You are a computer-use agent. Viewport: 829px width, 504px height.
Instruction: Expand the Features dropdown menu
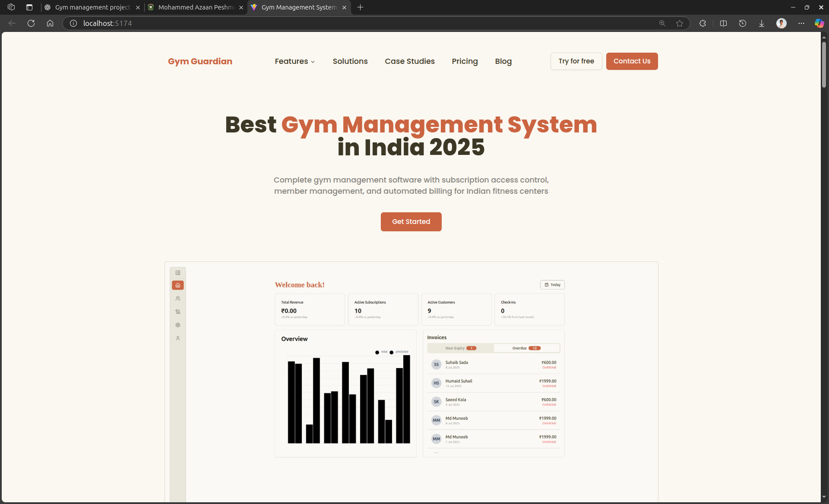pyautogui.click(x=295, y=61)
